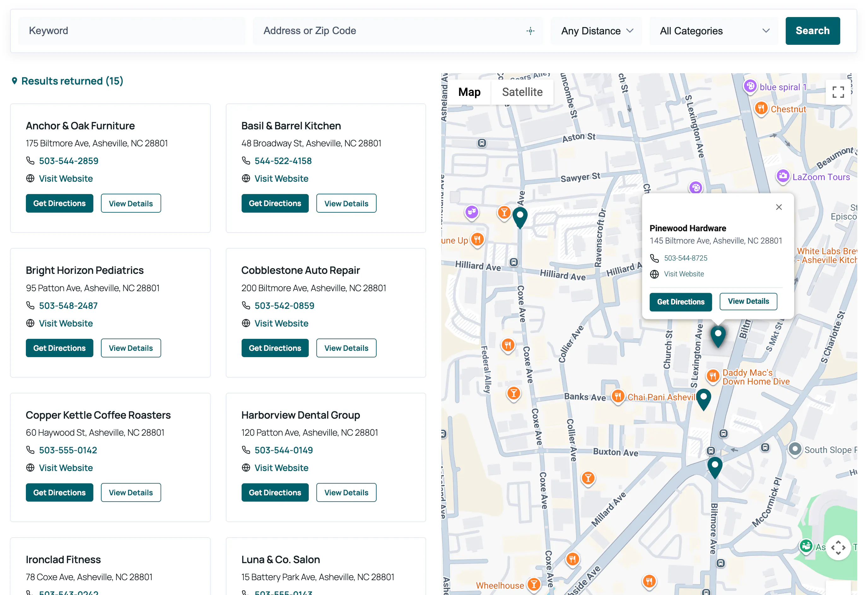Image resolution: width=868 pixels, height=595 pixels.
Task: Switch to the Map view tab
Action: 469,92
